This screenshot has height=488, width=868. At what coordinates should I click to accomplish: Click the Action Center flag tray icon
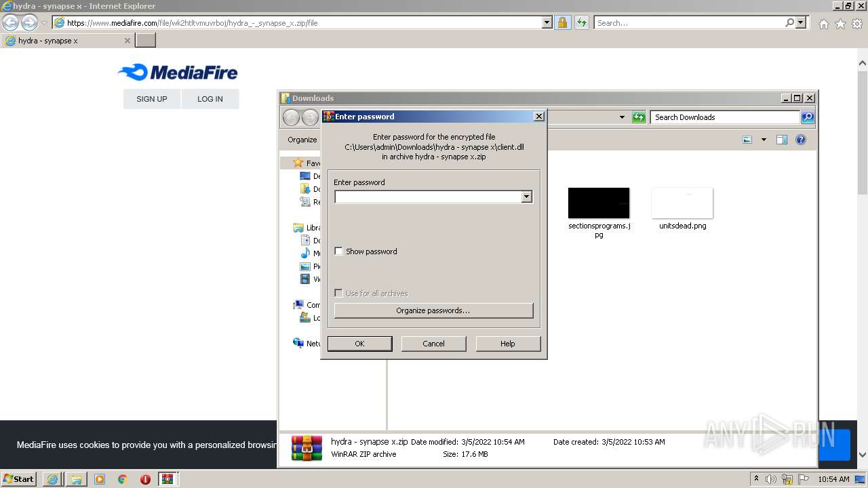[x=802, y=479]
